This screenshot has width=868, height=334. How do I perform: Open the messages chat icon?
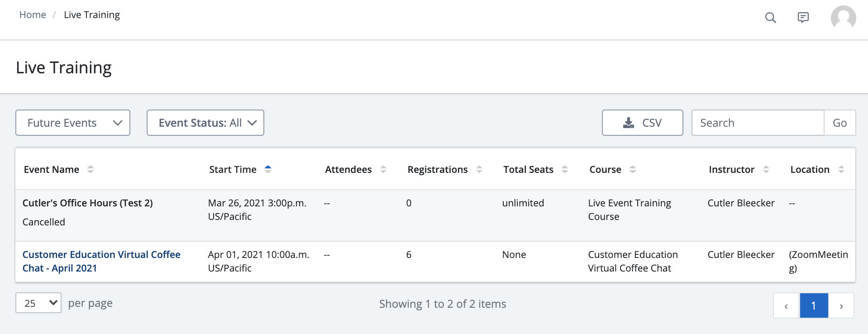(x=803, y=18)
